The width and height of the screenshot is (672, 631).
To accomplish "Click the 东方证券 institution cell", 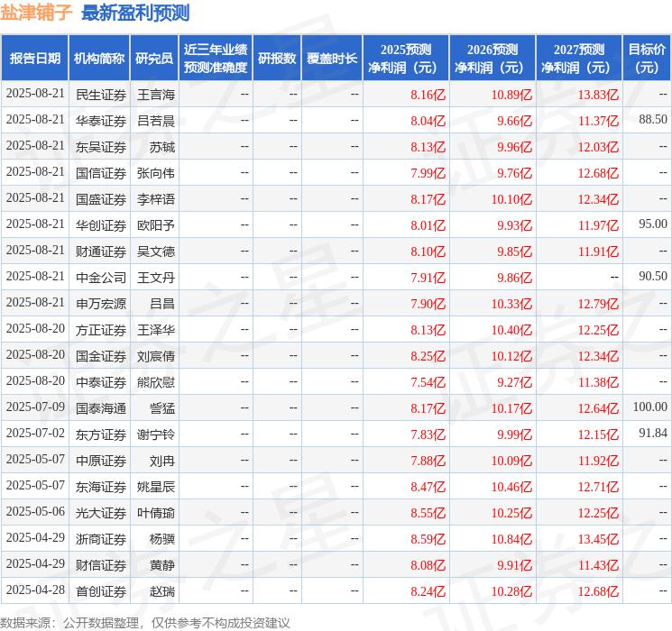I will 101,434.
